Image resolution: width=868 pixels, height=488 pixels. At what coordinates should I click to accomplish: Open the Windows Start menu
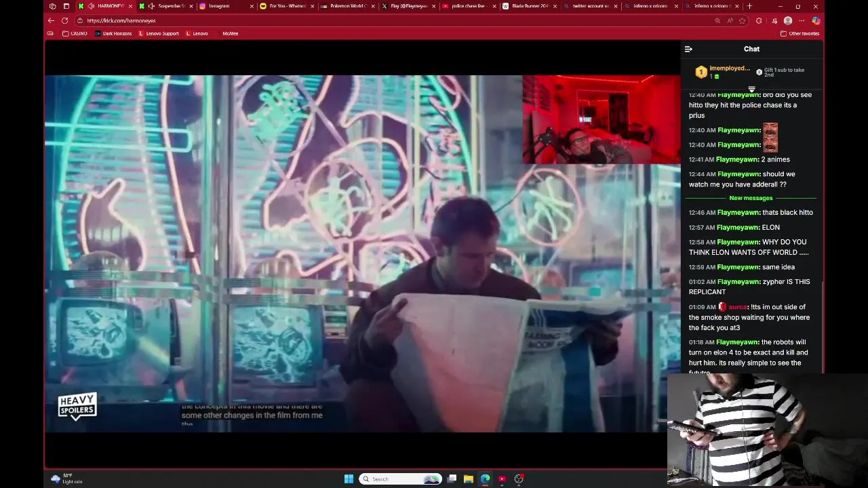pos(349,479)
